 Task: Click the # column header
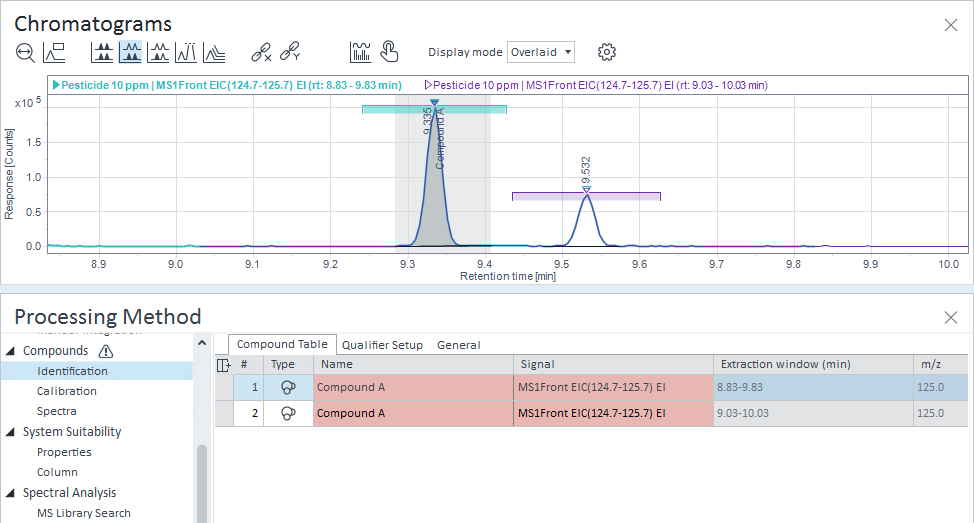248,365
